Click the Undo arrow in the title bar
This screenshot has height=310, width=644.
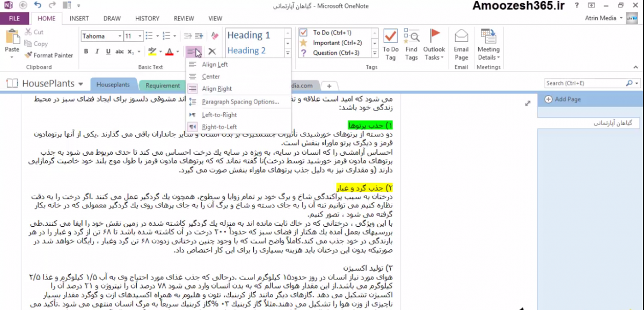pyautogui.click(x=37, y=5)
